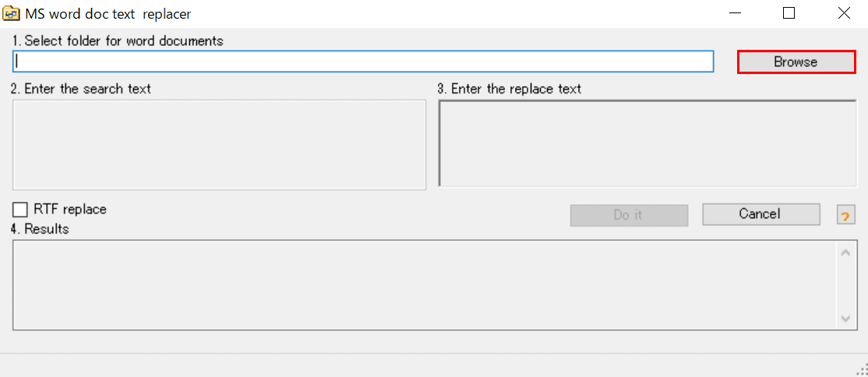Click the down arrow of the Results scrollbar
The height and width of the screenshot is (377, 868).
(x=845, y=319)
